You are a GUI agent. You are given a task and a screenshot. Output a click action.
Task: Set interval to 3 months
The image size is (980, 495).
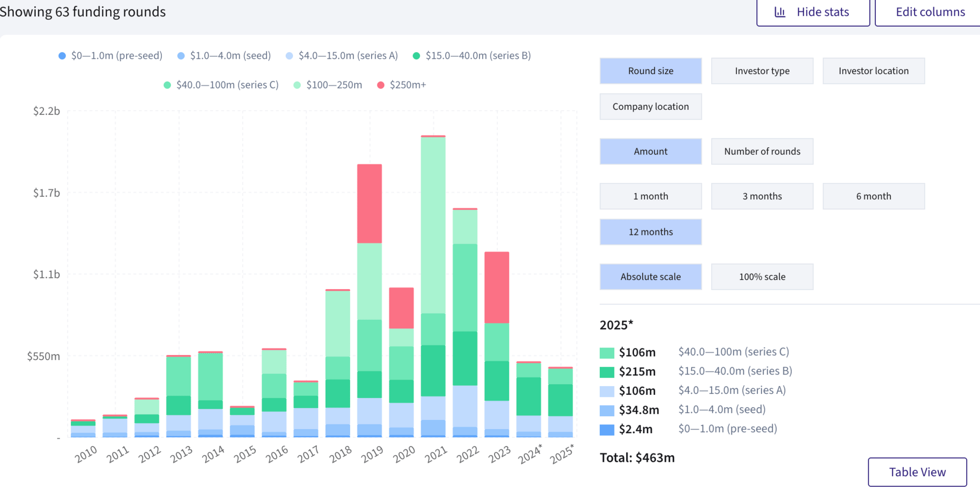762,197
